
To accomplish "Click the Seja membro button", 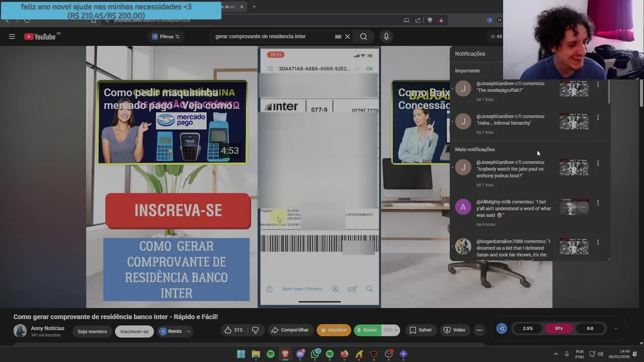I will pyautogui.click(x=92, y=331).
